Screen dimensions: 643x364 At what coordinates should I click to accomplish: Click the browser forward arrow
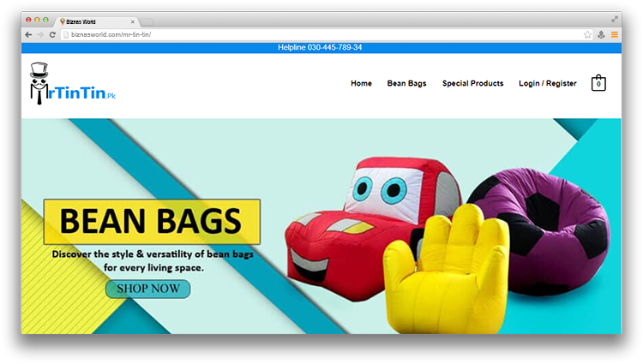point(40,34)
